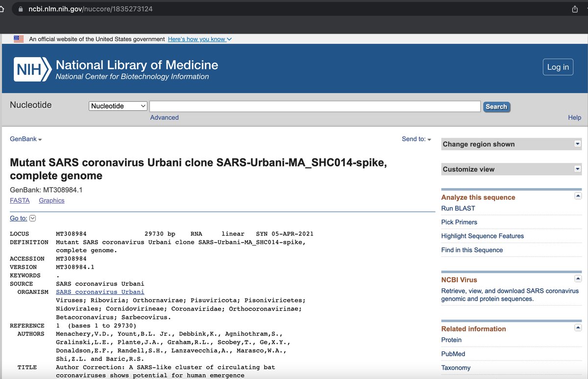This screenshot has height=379, width=588.
Task: Click the browser share icon
Action: (575, 9)
